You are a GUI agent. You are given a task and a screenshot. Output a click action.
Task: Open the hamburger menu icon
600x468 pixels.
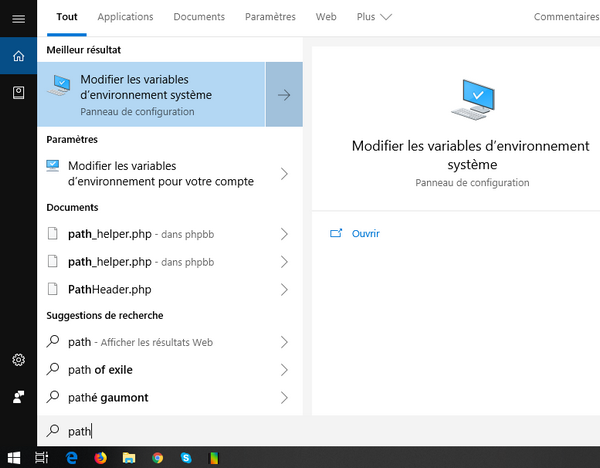tap(18, 18)
